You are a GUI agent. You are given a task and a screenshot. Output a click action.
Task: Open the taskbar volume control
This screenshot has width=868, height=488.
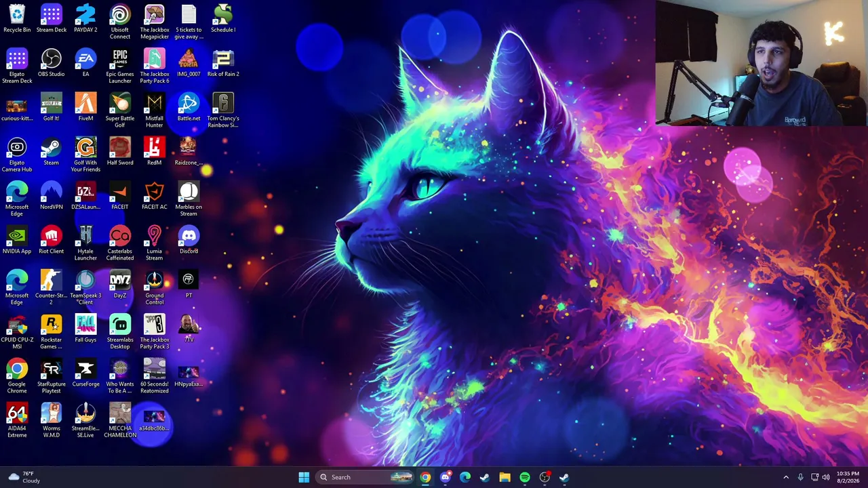point(826,477)
